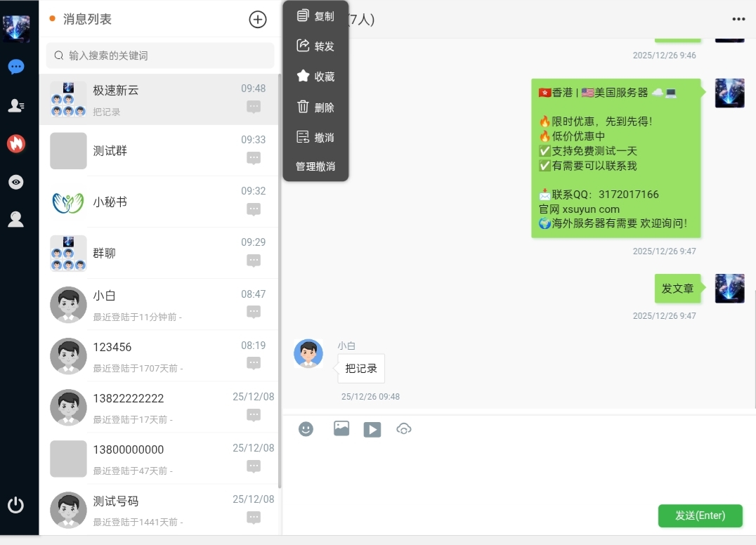Open the contacts icon in left sidebar
Screen dimensions: 756x545
(15, 105)
